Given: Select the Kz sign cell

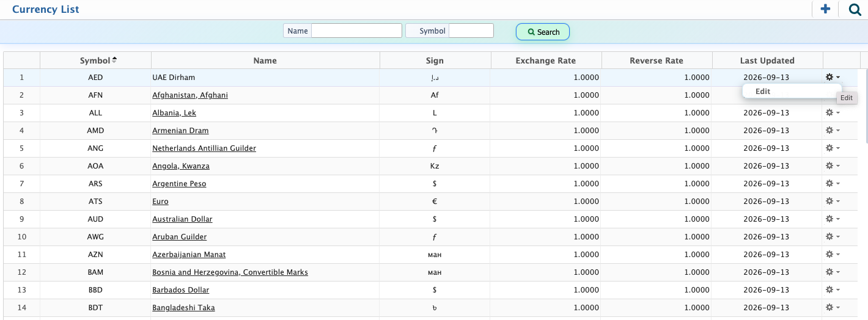Looking at the screenshot, I should (435, 166).
